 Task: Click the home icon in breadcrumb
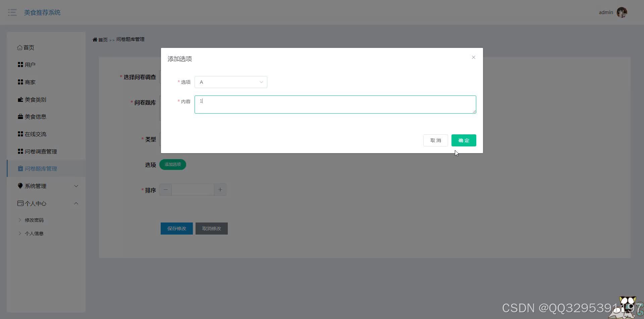click(x=95, y=40)
